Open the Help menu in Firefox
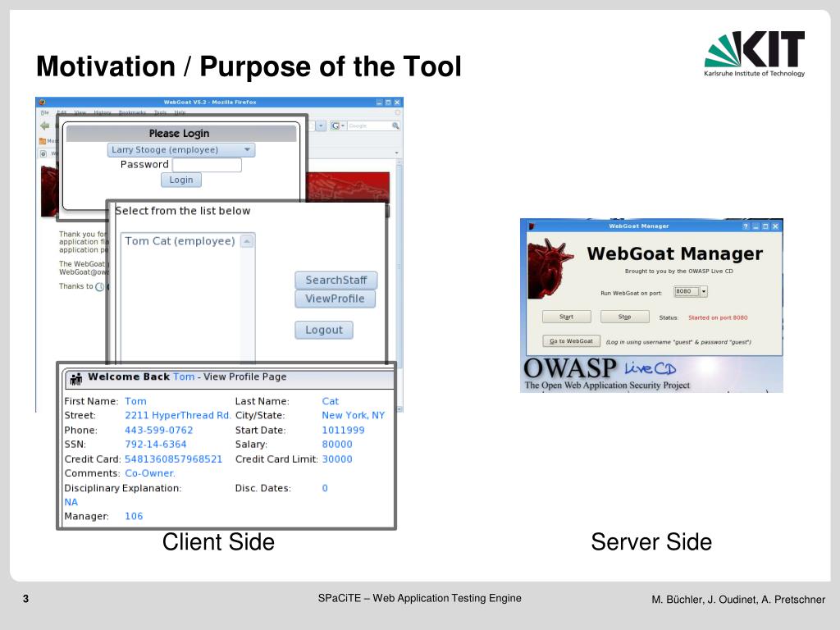Viewport: 840px width, 630px height. [x=180, y=112]
